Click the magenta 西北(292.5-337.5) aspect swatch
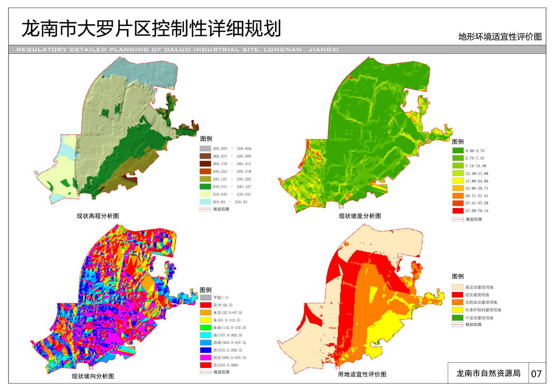 [205, 357]
